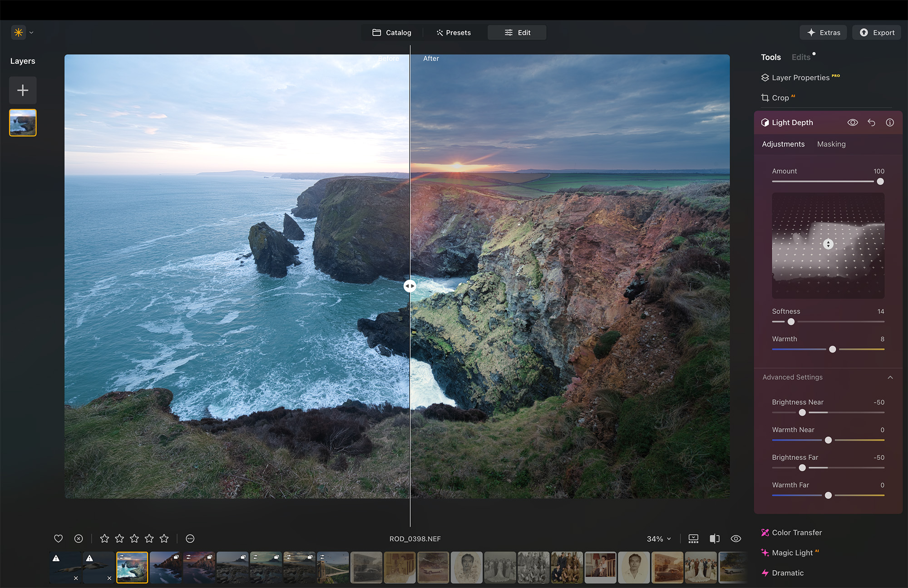
Task: Click the Export button
Action: (876, 32)
